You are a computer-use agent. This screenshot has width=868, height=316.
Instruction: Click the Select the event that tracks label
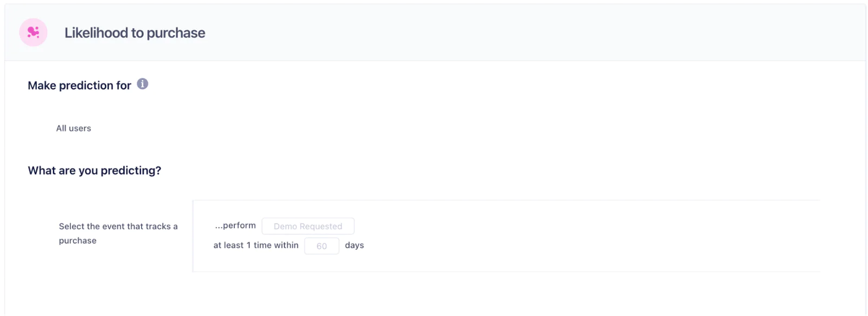point(118,227)
